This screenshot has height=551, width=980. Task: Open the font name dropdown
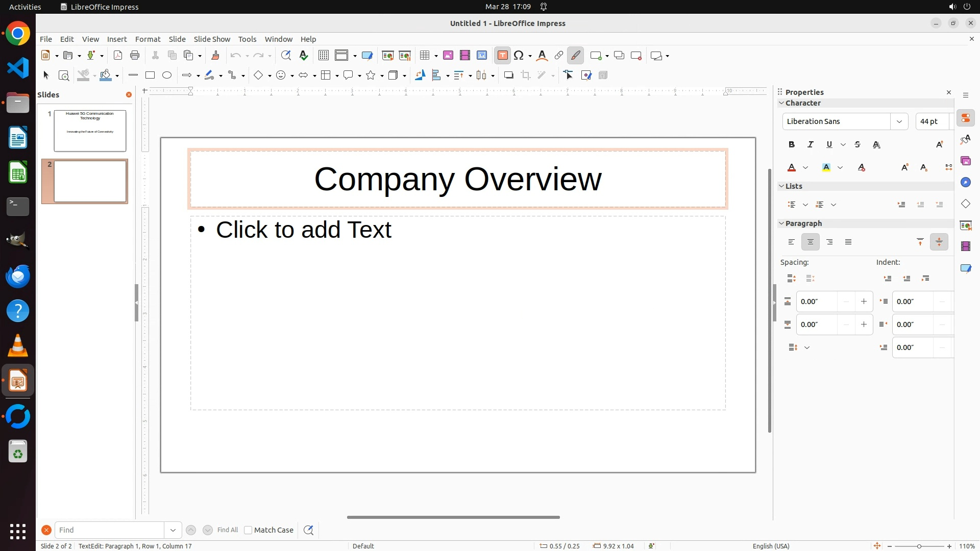coord(899,121)
